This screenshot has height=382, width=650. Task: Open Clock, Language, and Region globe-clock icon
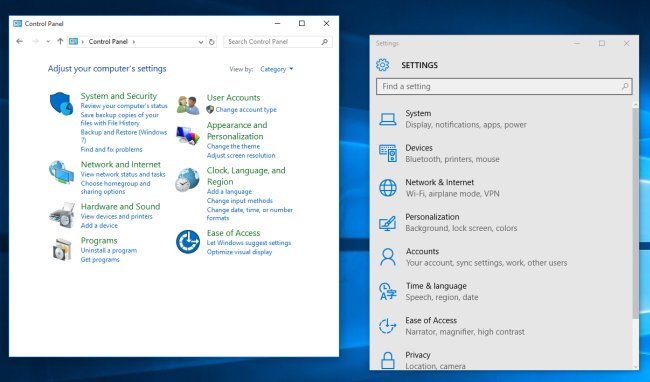187,179
